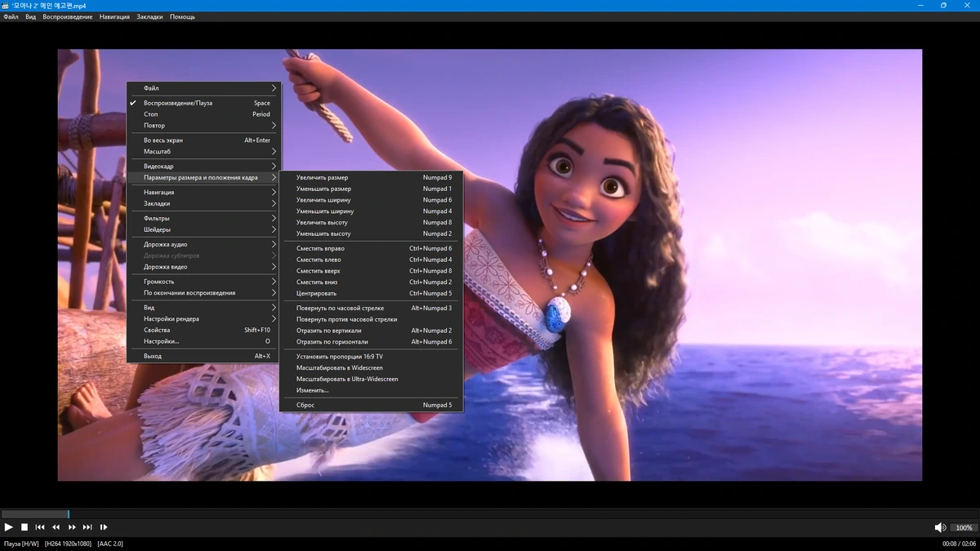
Task: Open the Закладки menu in menu bar
Action: 149,16
